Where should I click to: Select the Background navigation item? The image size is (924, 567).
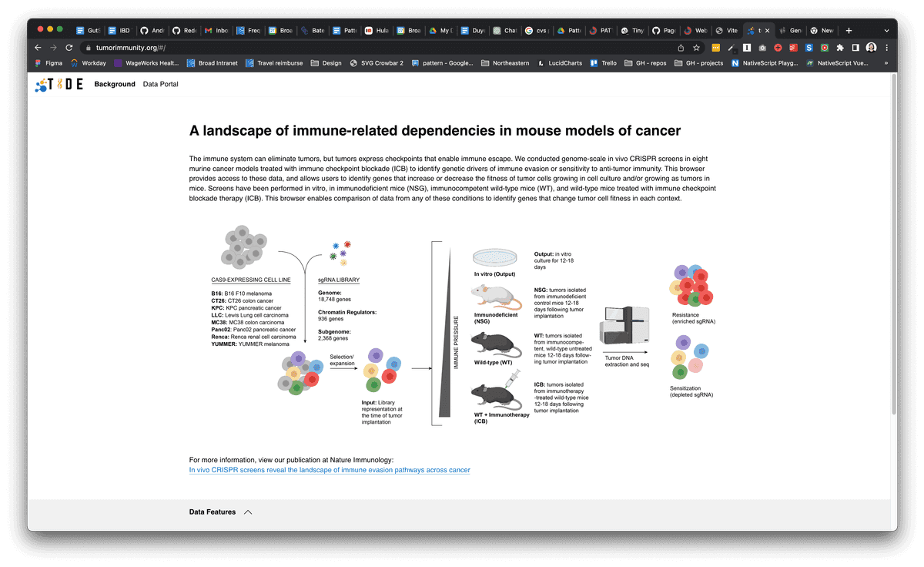tap(115, 84)
